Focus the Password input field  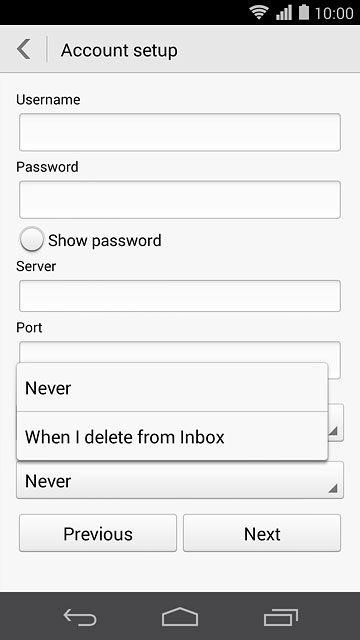180,200
